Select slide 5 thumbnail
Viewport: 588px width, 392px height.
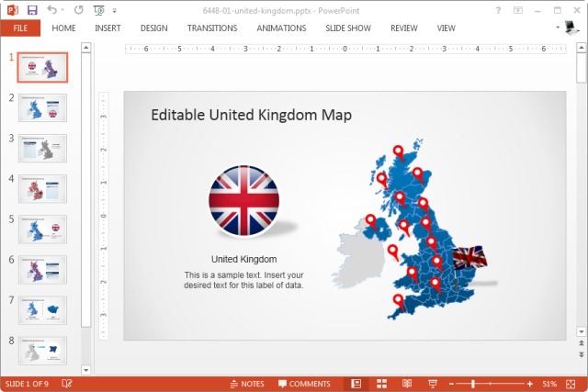point(42,230)
